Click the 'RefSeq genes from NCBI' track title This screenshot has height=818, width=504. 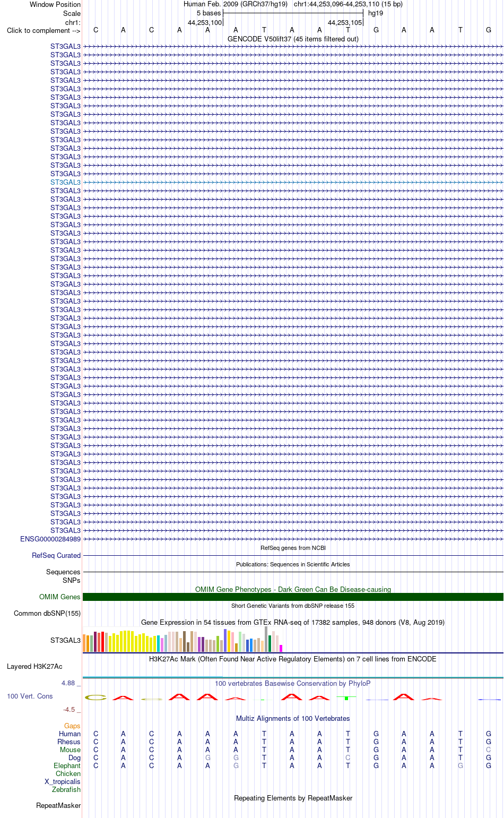click(x=293, y=548)
